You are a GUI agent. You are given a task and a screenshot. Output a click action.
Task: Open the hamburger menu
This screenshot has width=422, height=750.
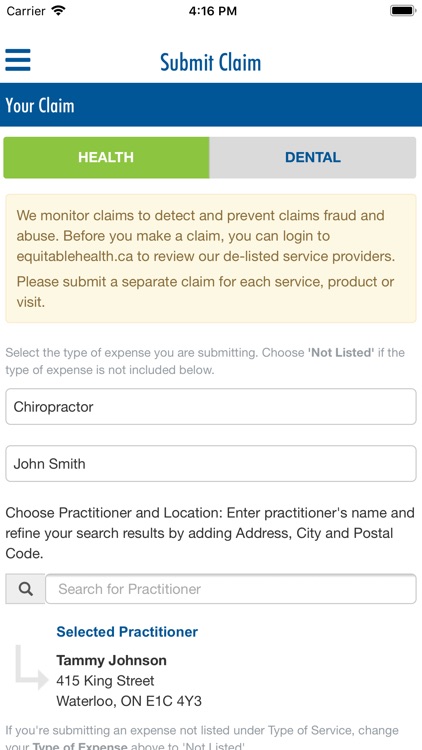coord(18,60)
